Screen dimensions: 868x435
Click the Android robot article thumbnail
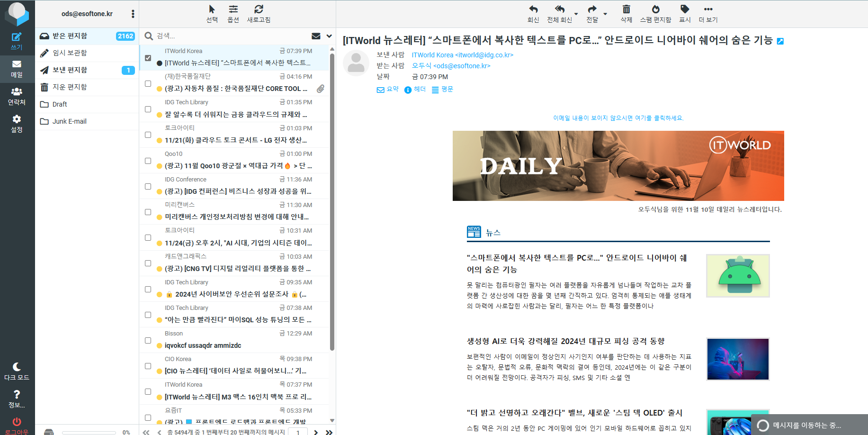(738, 276)
